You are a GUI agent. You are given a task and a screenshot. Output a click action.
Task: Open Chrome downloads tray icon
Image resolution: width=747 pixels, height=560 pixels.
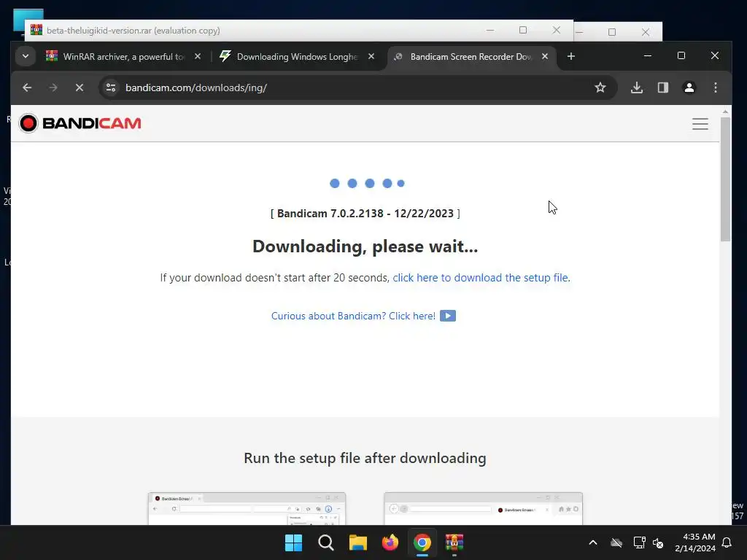point(637,87)
